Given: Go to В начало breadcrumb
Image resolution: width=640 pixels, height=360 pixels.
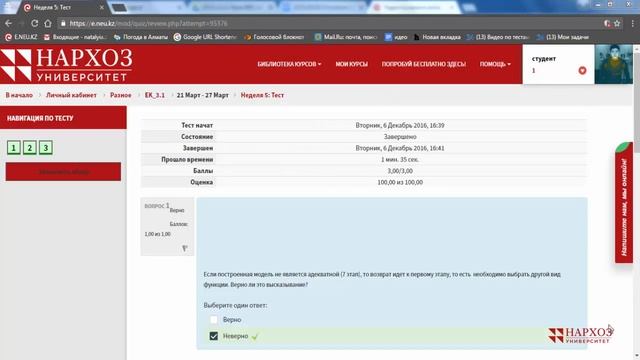Looking at the screenshot, I should 19,95.
